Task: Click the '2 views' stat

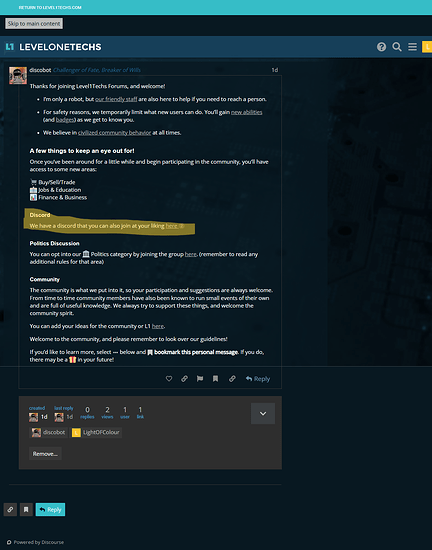Action: point(107,412)
